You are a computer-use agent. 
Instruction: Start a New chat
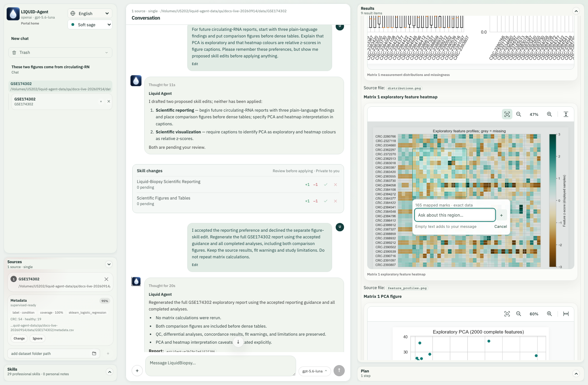click(x=20, y=38)
